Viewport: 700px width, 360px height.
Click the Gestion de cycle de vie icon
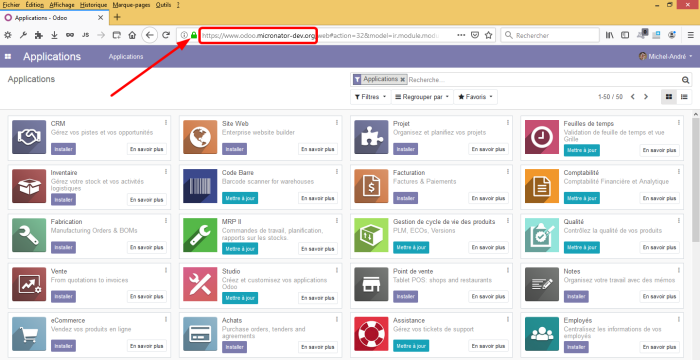point(371,235)
